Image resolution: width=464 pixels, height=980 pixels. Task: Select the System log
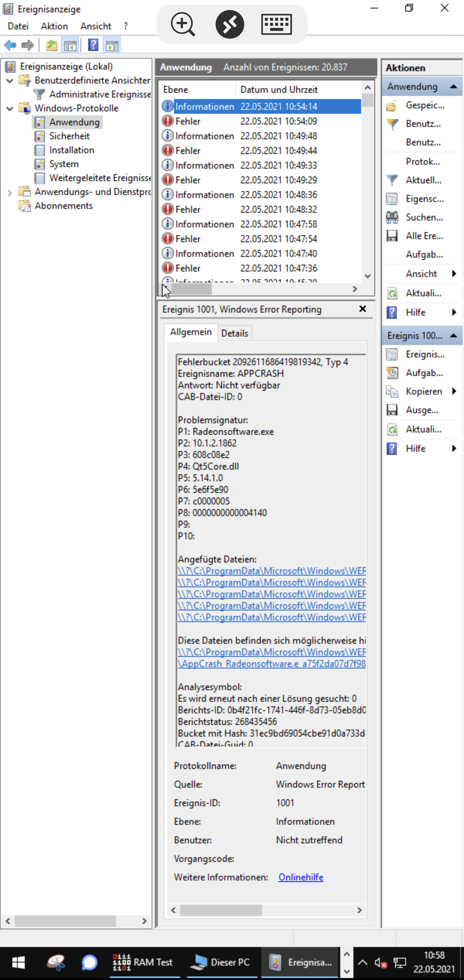64,164
